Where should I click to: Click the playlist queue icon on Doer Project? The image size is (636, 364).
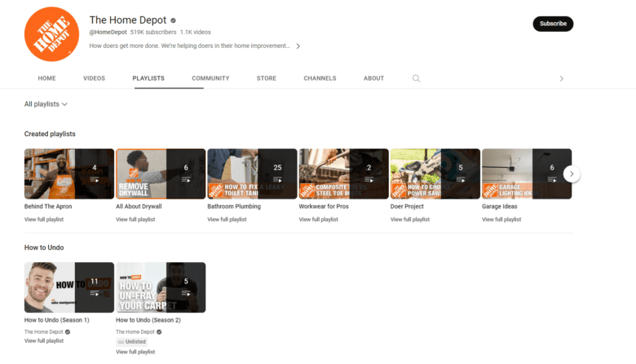pos(461,180)
